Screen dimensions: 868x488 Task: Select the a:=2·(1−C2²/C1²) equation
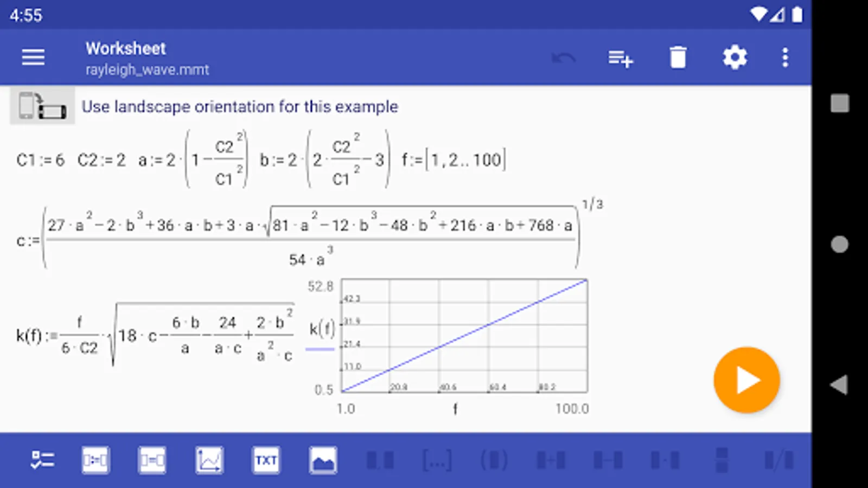[x=193, y=159]
